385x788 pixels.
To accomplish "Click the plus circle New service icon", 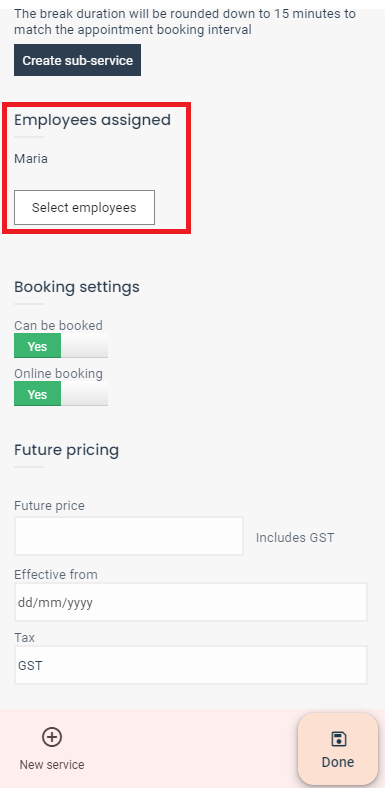I will [x=52, y=737].
